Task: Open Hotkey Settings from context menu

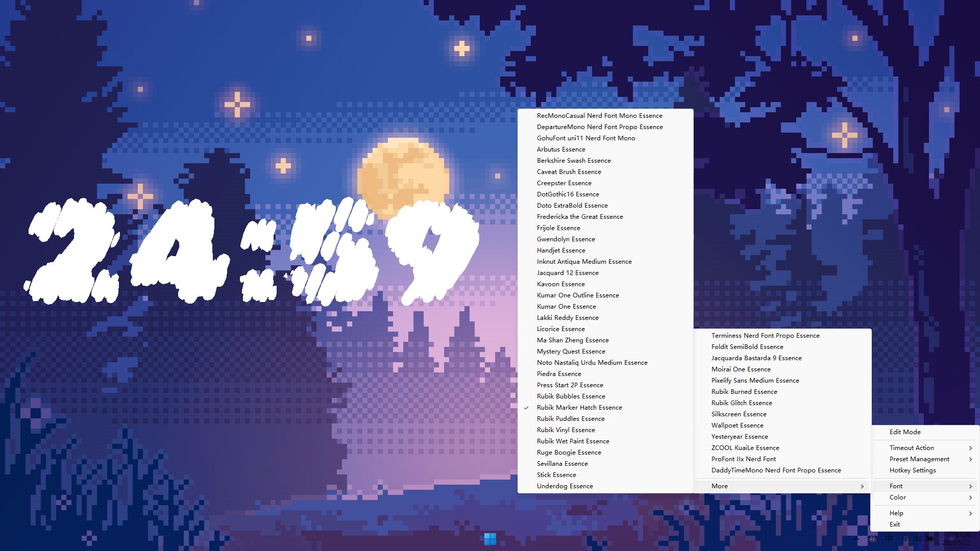Action: click(x=913, y=470)
